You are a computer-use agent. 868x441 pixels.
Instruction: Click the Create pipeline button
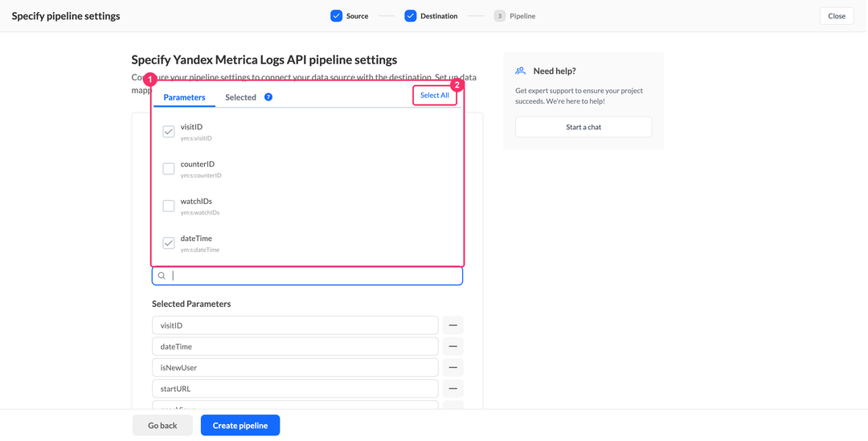click(240, 426)
